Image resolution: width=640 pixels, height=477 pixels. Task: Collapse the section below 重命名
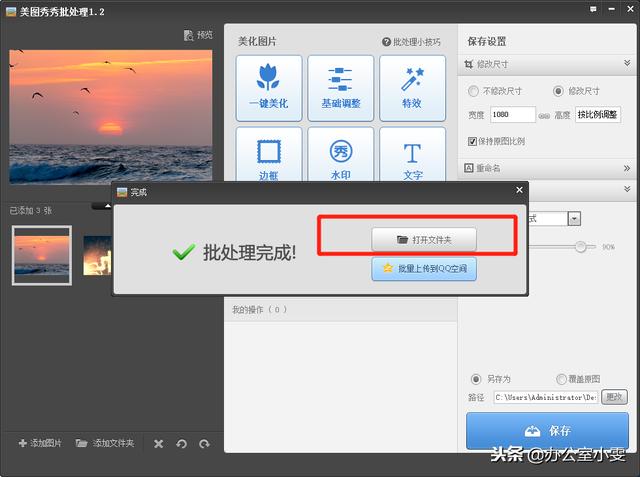pyautogui.click(x=627, y=189)
